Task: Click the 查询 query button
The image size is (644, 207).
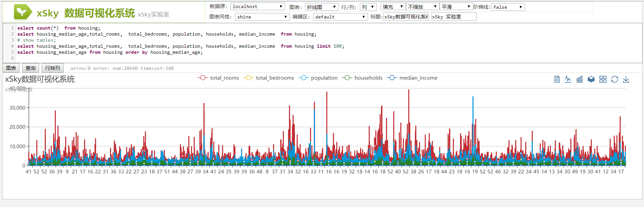Action: 31,68
